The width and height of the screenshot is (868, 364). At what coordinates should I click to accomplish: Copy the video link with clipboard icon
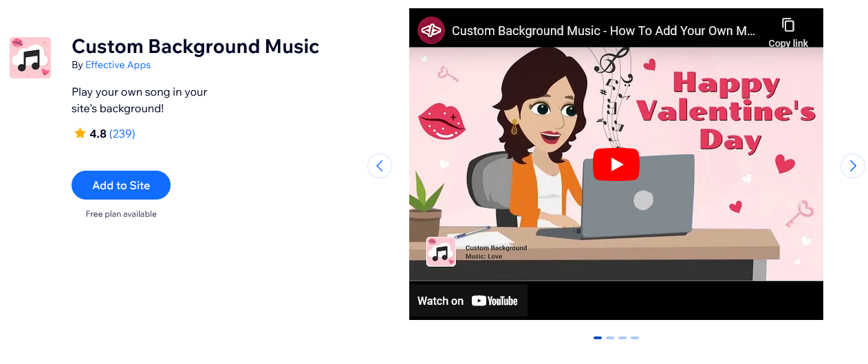tap(788, 32)
